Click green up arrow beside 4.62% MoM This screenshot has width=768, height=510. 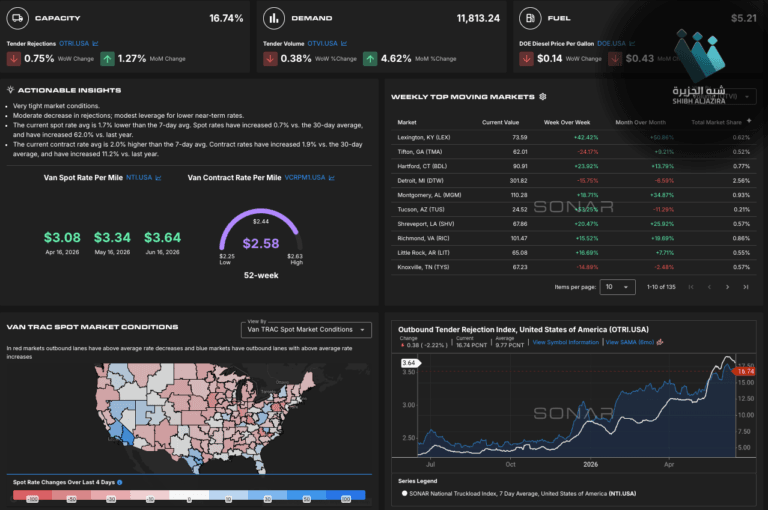370,59
